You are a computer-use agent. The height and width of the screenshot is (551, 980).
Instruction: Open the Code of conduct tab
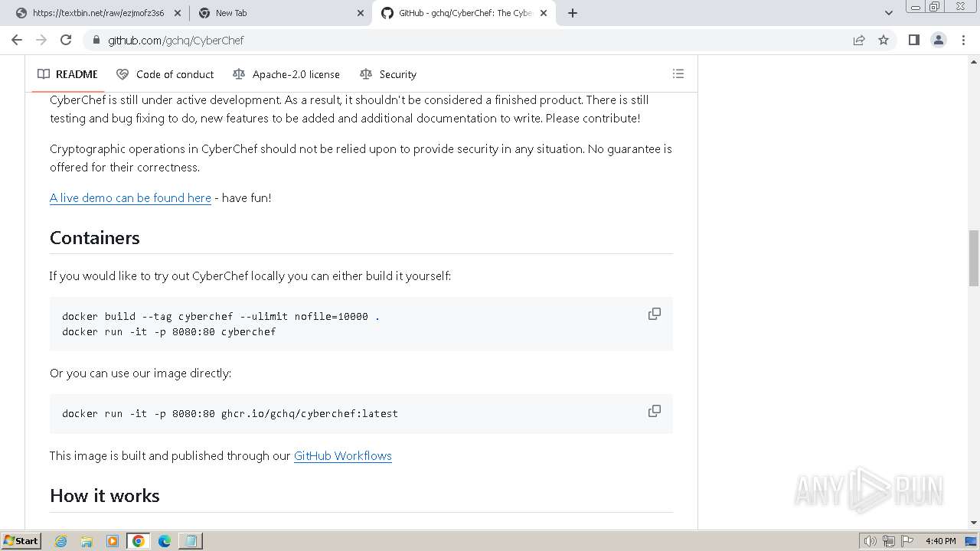pyautogui.click(x=165, y=74)
